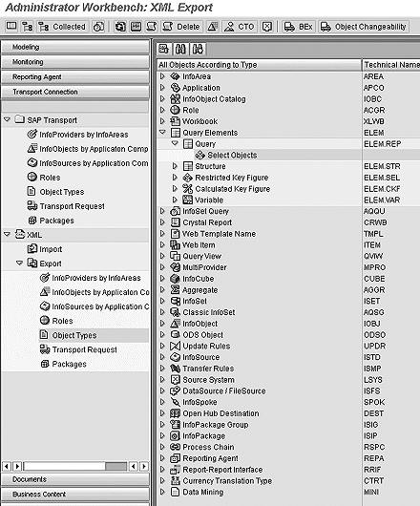Screen dimensions: 420x506
Task: Click the Technical Name column header
Action: [391, 65]
